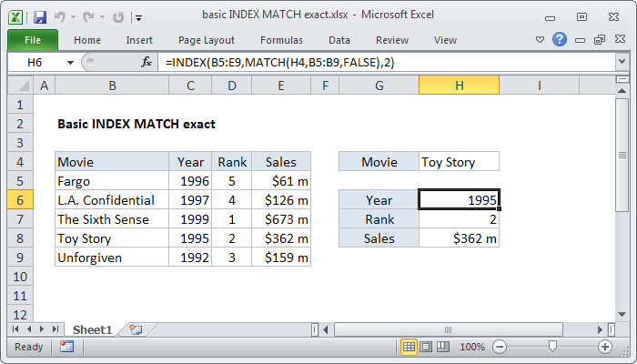Open the Excel Help question mark icon
Image resolution: width=637 pixels, height=364 pixels.
click(x=561, y=40)
